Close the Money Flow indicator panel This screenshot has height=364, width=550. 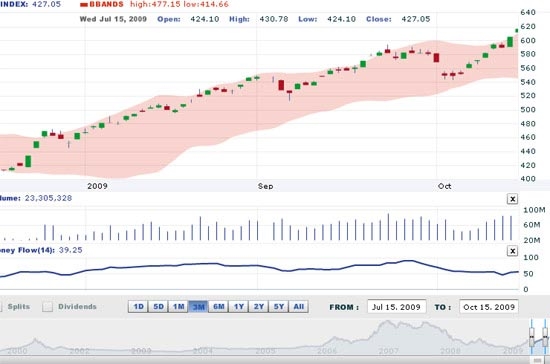(512, 251)
